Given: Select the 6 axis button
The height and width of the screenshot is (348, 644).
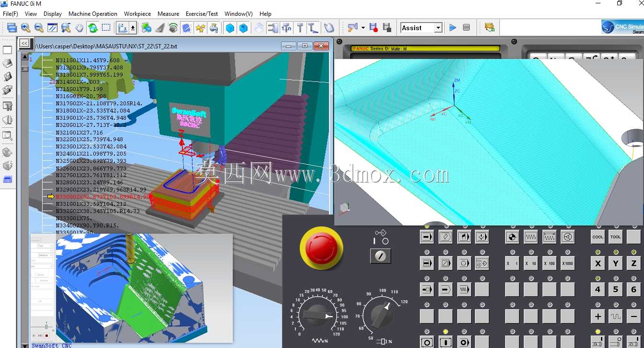Looking at the screenshot, I should click(x=633, y=290).
